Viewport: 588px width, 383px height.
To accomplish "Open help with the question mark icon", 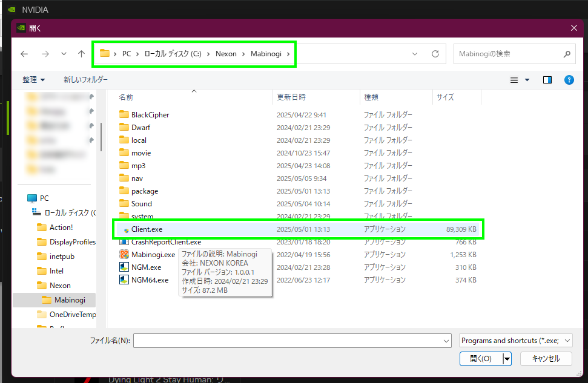I will (569, 80).
